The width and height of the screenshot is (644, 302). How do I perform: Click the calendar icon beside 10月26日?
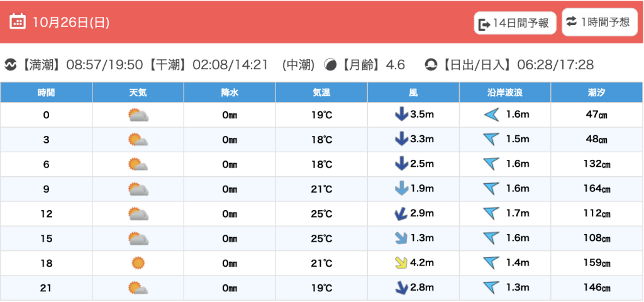[x=18, y=22]
